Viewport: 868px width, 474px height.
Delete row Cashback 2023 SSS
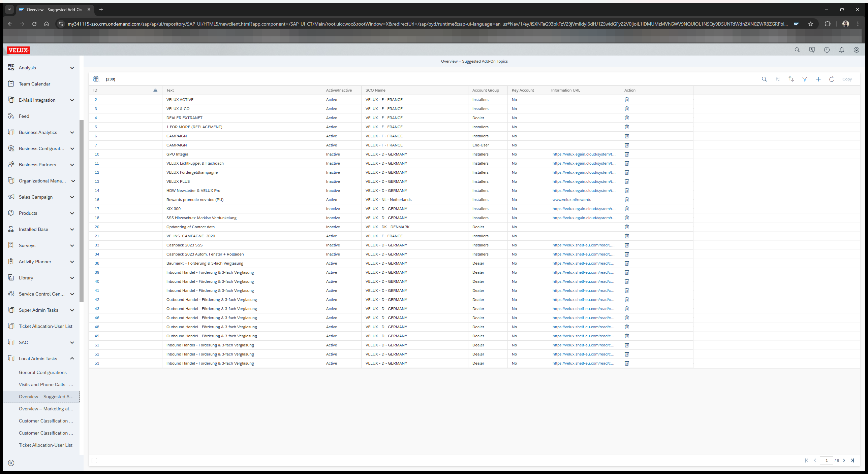click(x=627, y=245)
